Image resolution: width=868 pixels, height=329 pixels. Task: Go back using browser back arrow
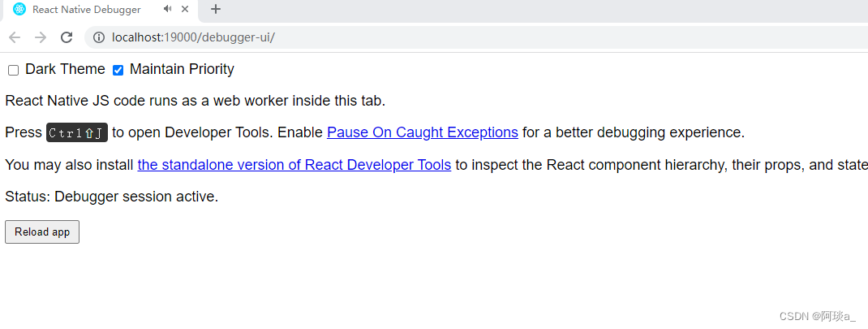(15, 37)
